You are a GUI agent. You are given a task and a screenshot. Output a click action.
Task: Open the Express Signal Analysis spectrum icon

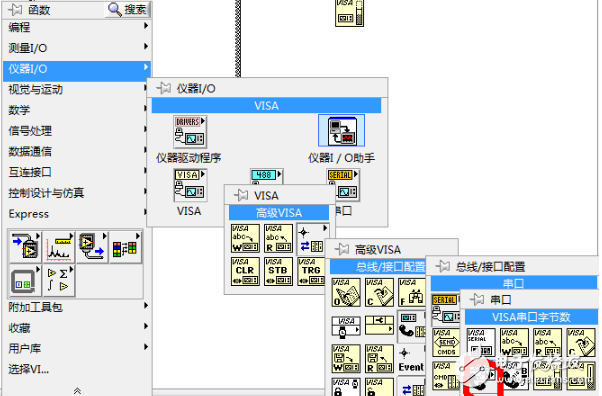pos(59,247)
